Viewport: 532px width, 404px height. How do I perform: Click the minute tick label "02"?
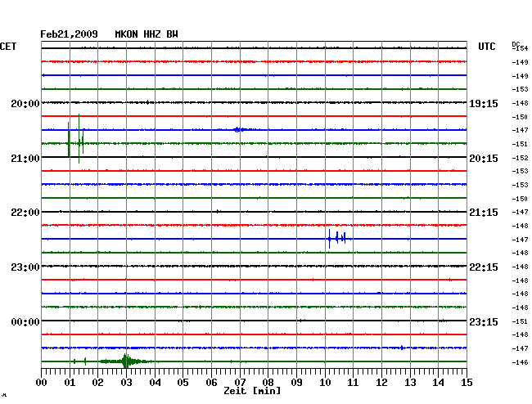(x=97, y=383)
